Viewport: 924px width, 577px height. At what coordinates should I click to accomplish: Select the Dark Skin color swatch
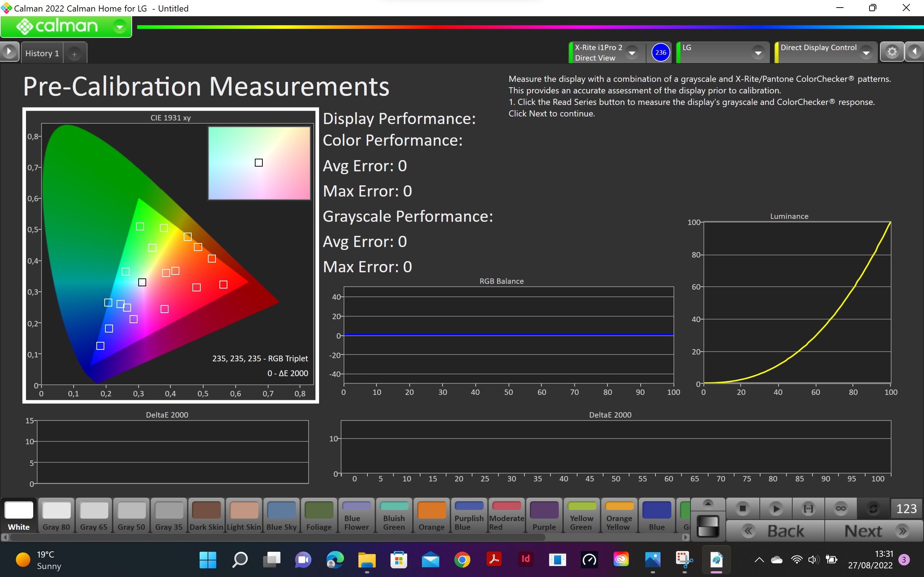[x=206, y=515]
